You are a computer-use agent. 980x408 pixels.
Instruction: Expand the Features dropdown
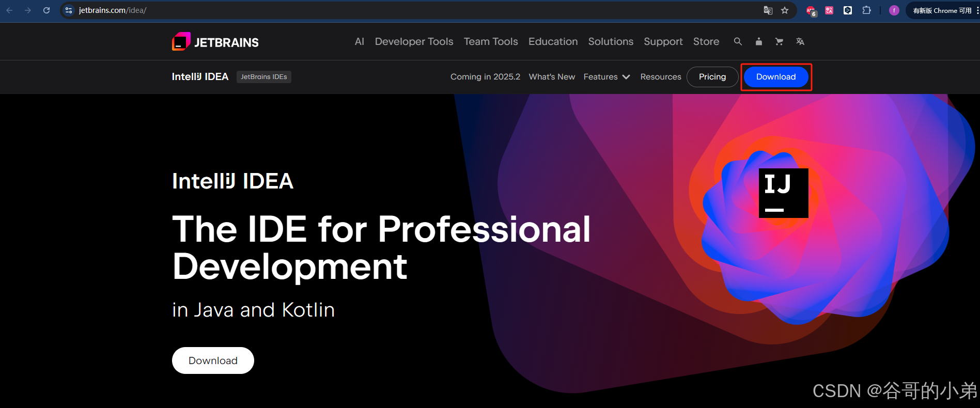(x=606, y=76)
